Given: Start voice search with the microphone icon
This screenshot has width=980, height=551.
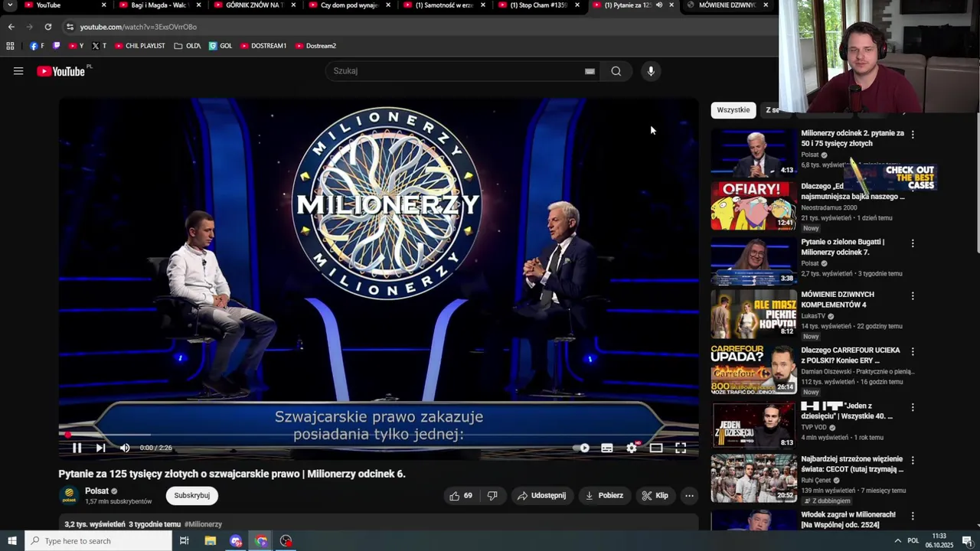Looking at the screenshot, I should (x=651, y=71).
